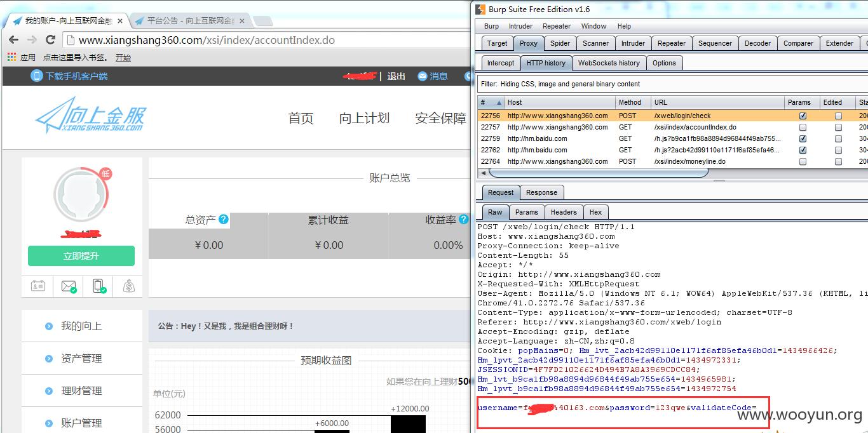Close the 平台公告 browser tab

pos(241,20)
